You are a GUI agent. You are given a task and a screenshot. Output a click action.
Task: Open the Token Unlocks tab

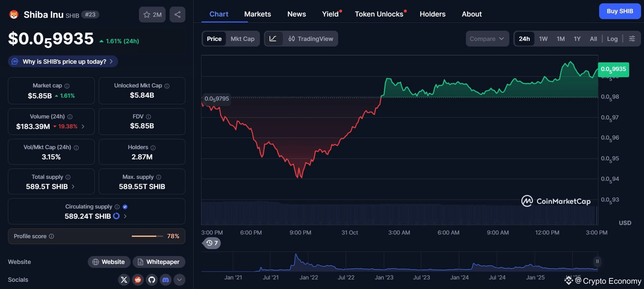pyautogui.click(x=379, y=14)
